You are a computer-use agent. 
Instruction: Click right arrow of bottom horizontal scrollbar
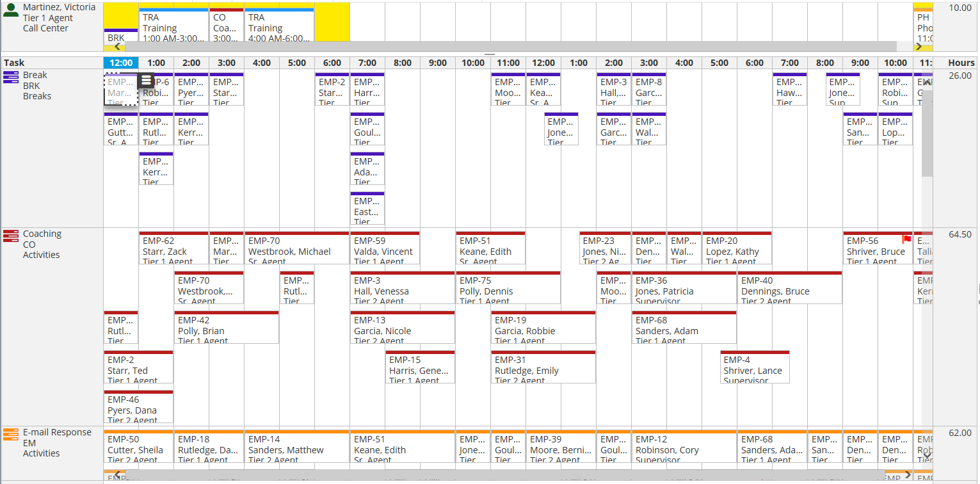coord(906,475)
